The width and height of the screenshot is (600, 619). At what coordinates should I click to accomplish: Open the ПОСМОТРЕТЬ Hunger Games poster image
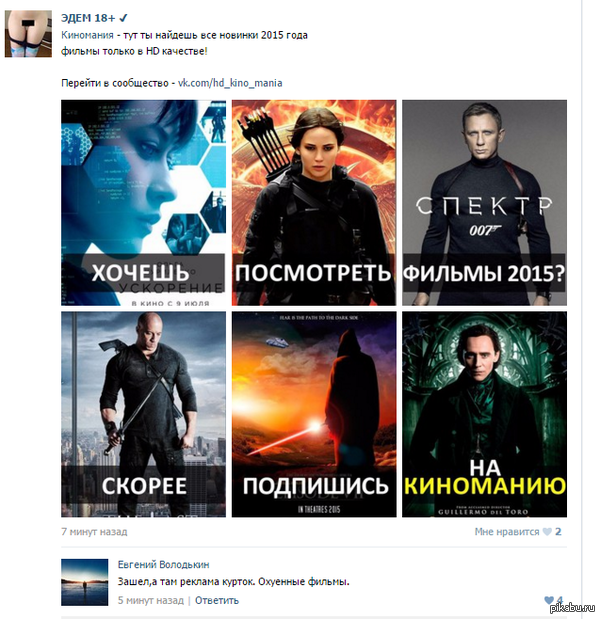[314, 203]
